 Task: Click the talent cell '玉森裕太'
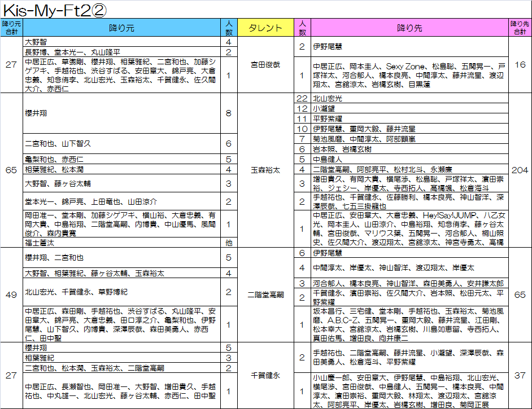265,170
